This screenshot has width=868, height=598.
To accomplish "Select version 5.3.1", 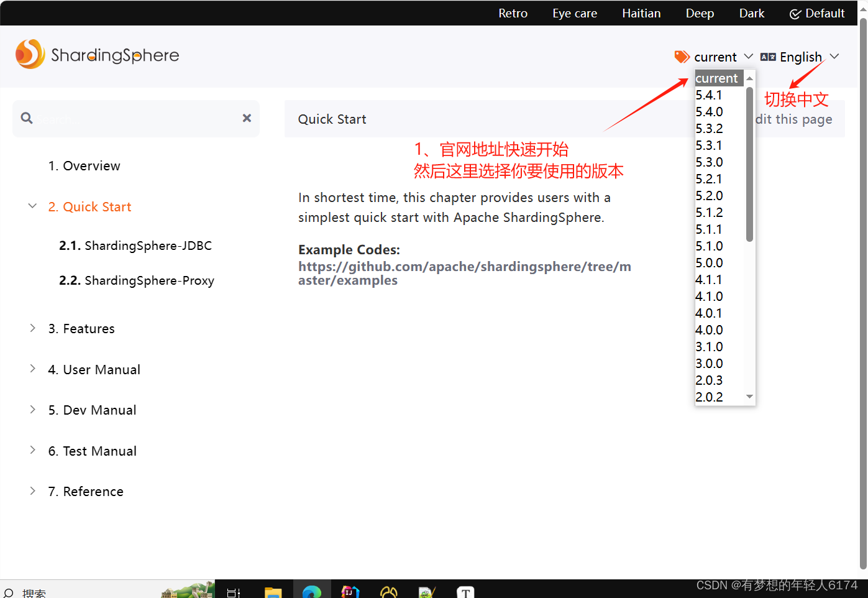I will [x=719, y=145].
